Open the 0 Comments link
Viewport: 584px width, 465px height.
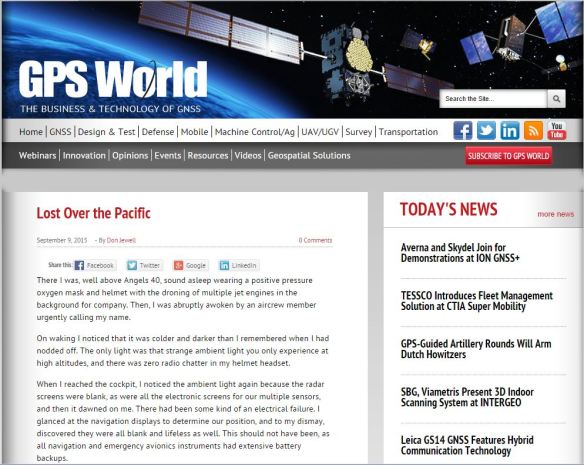[x=315, y=240]
